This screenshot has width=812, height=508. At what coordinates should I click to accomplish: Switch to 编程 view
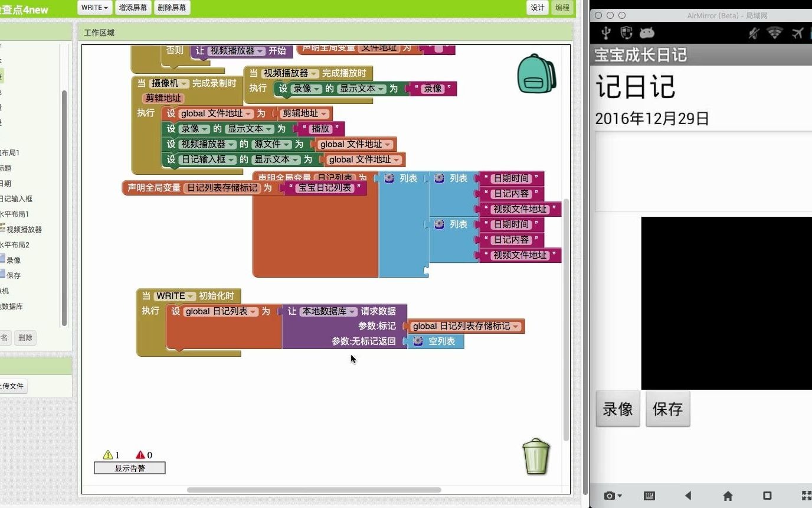tap(562, 8)
